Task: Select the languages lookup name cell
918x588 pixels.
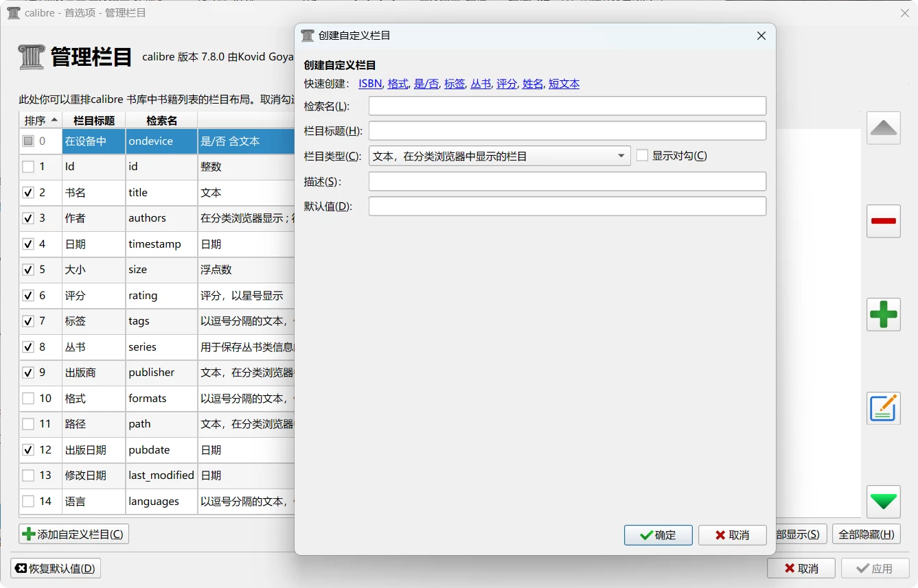Action: point(161,502)
